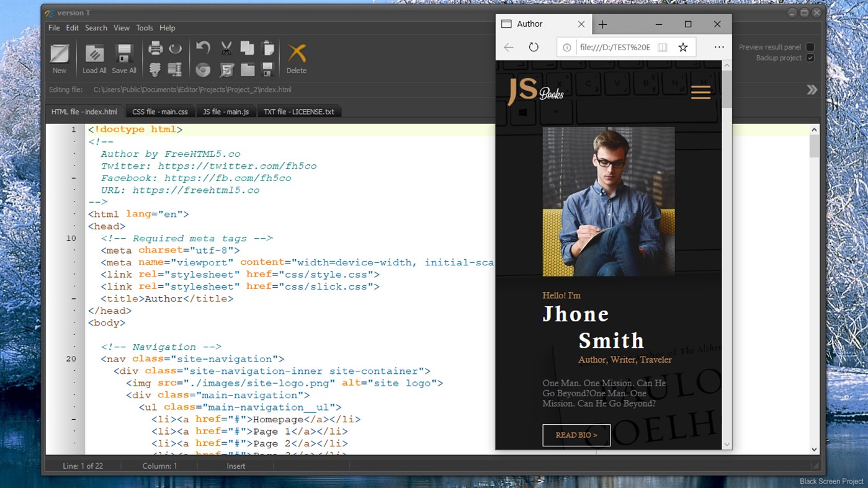Switch to the CSS file - main.css tab
The image size is (868, 488).
tap(160, 112)
